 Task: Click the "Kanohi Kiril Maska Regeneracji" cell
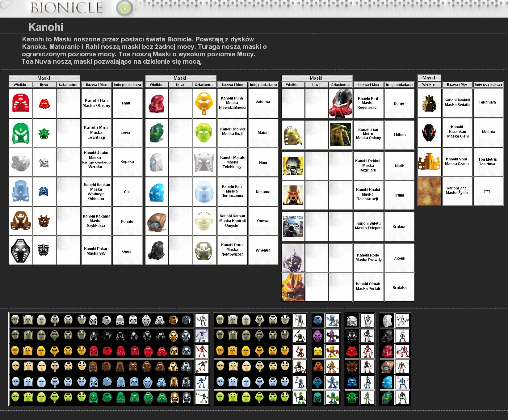tap(368, 104)
